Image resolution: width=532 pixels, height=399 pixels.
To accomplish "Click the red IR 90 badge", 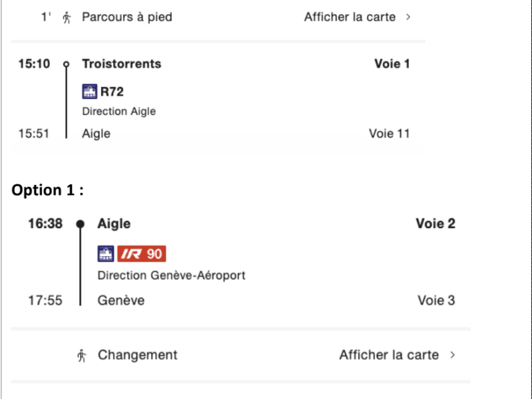I will tap(142, 254).
